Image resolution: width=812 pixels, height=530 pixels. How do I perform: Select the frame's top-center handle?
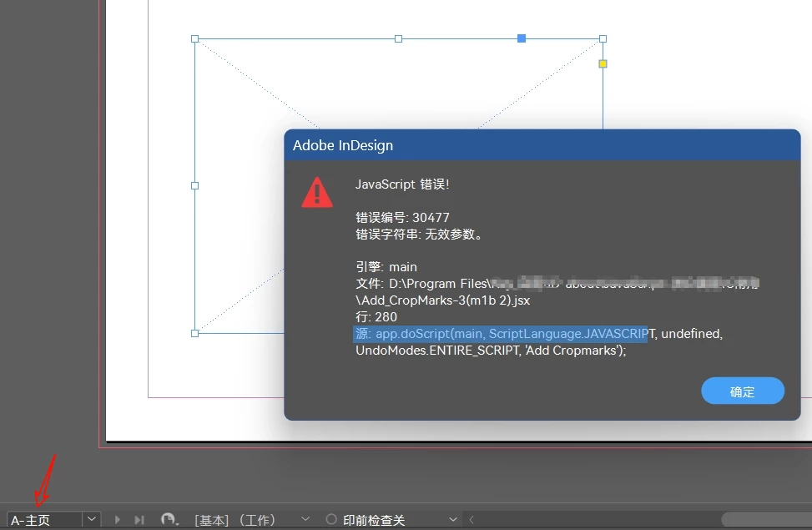(398, 39)
